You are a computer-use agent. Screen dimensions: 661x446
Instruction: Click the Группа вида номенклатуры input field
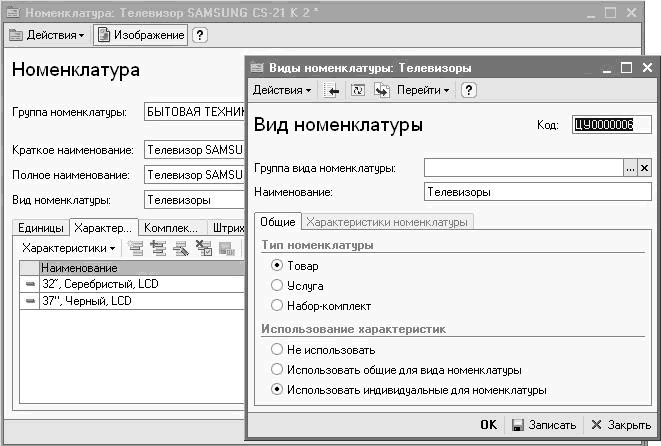524,168
